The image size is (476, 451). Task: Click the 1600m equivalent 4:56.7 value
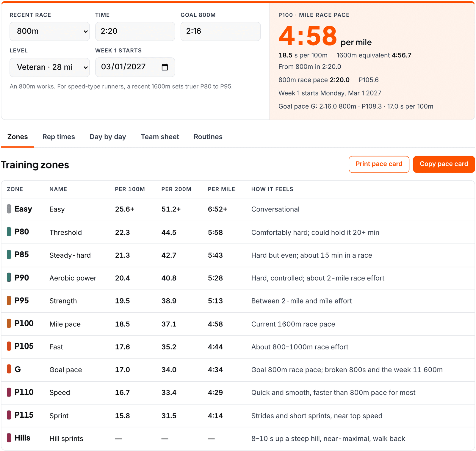coord(402,55)
